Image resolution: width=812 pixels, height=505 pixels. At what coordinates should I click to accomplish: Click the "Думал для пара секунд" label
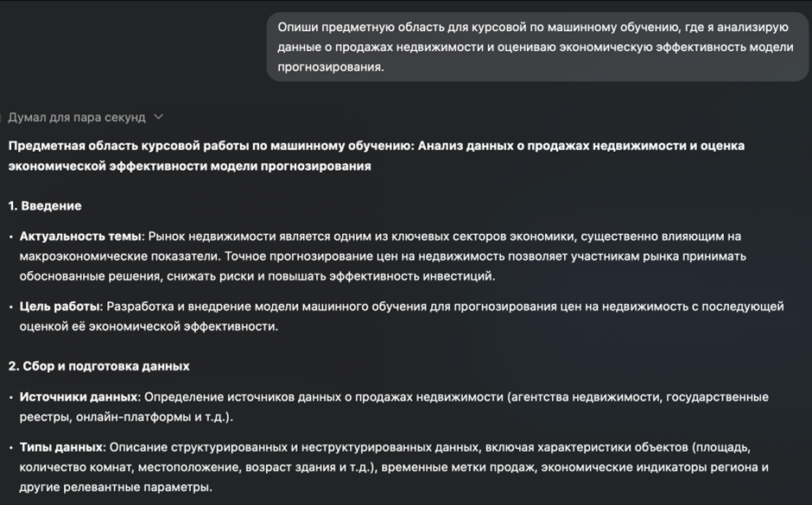click(x=76, y=117)
